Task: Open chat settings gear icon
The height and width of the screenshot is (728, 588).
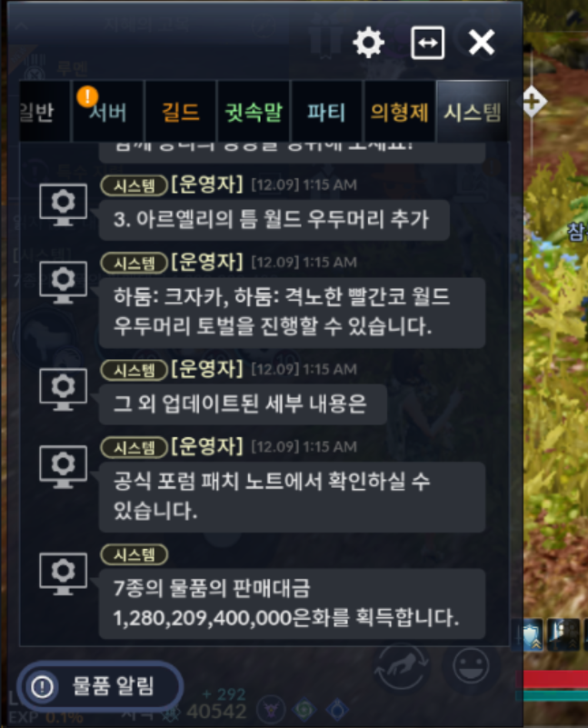Action: pyautogui.click(x=368, y=43)
